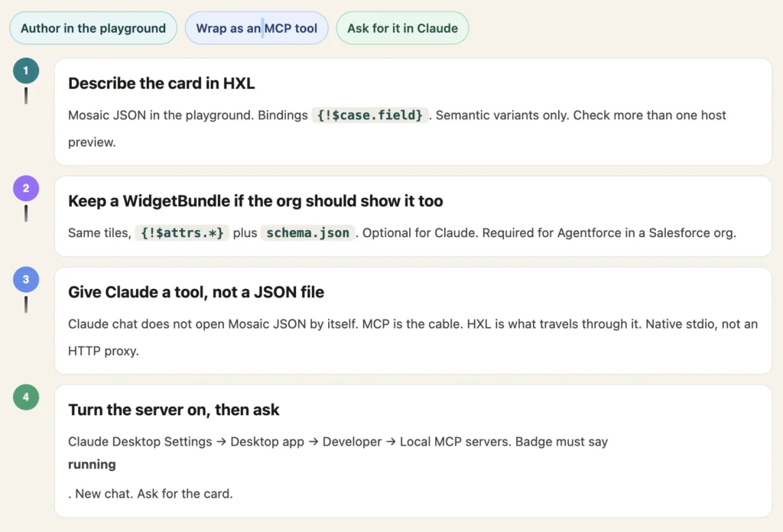The width and height of the screenshot is (783, 532).
Task: Select the "Author in the playground" pill
Action: point(93,28)
